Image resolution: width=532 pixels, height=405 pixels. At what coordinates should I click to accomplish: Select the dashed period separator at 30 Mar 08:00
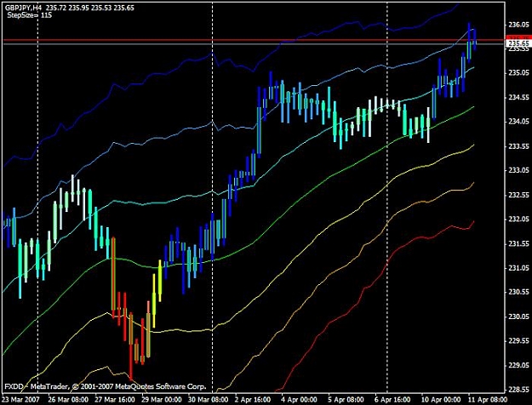click(213, 197)
